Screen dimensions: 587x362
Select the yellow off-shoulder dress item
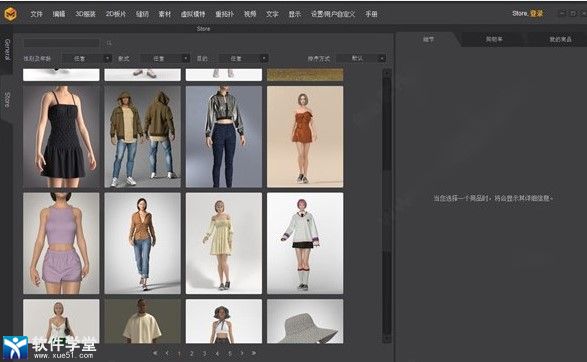[x=224, y=243]
